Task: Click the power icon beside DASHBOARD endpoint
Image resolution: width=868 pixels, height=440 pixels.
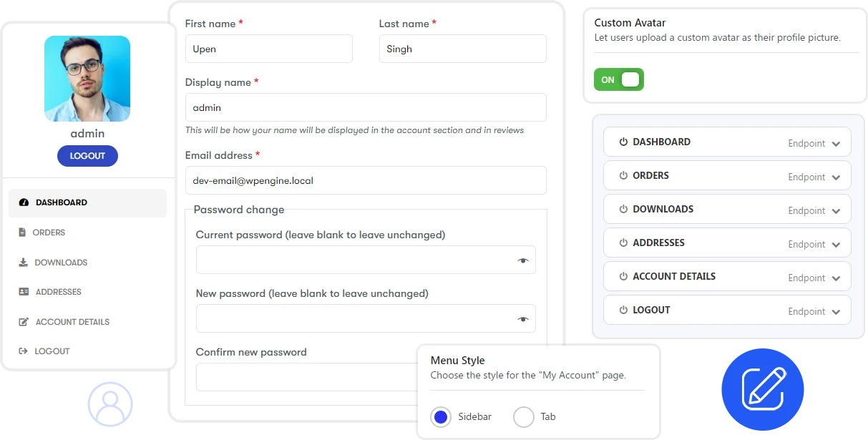Action: click(623, 142)
